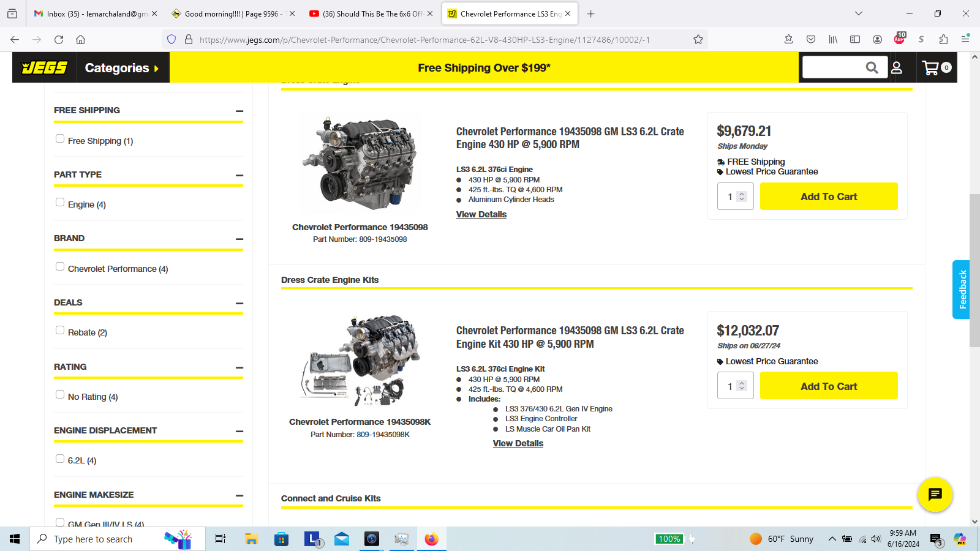The height and width of the screenshot is (551, 980).
Task: Open File Explorer from taskbar
Action: 251,539
